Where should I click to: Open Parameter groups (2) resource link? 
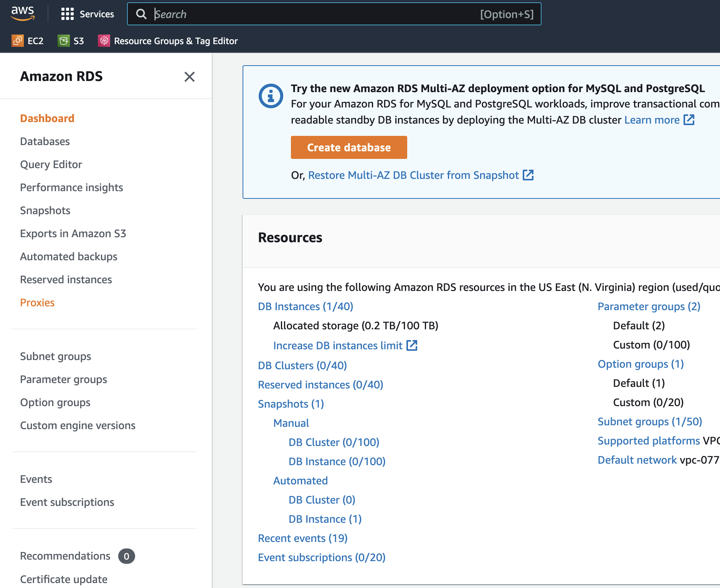[649, 306]
